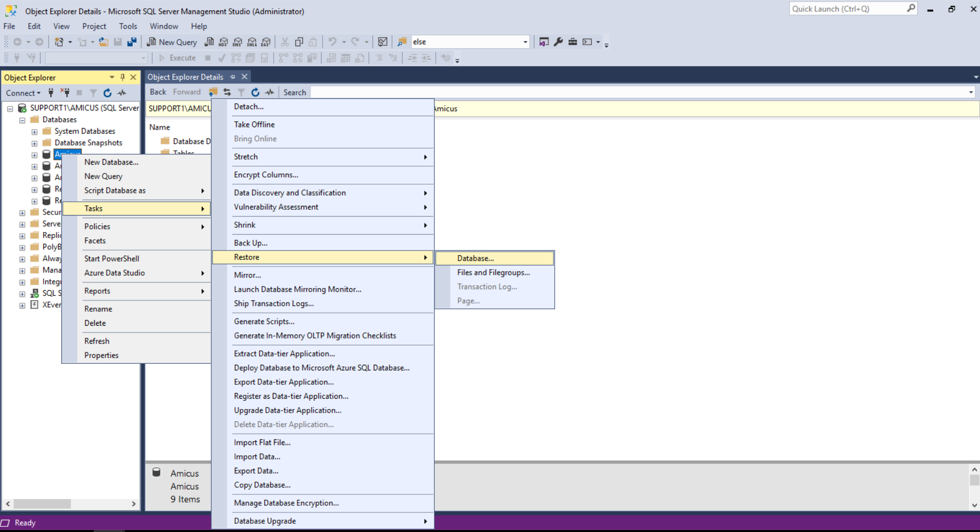Select Database from the Restore submenu
This screenshot has width=980, height=532.
pos(474,258)
